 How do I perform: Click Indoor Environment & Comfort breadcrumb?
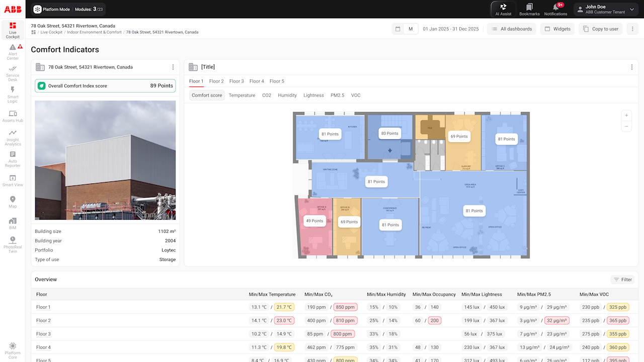point(94,32)
